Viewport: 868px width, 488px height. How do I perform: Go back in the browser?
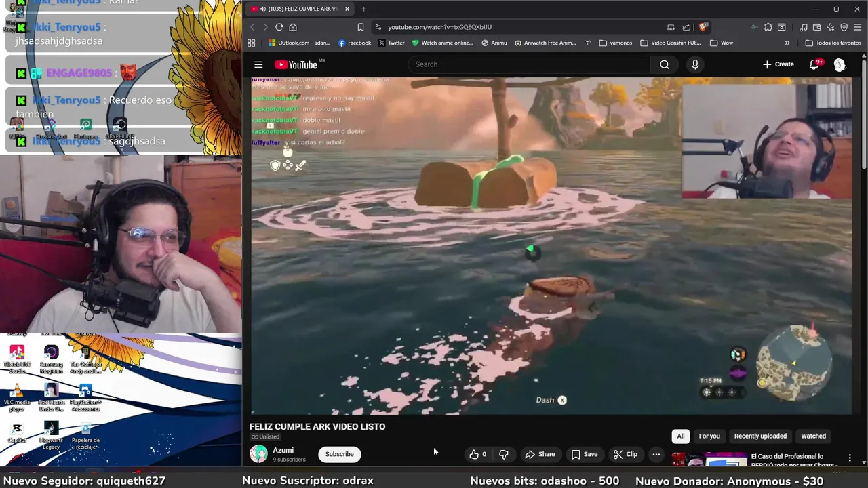pos(252,27)
